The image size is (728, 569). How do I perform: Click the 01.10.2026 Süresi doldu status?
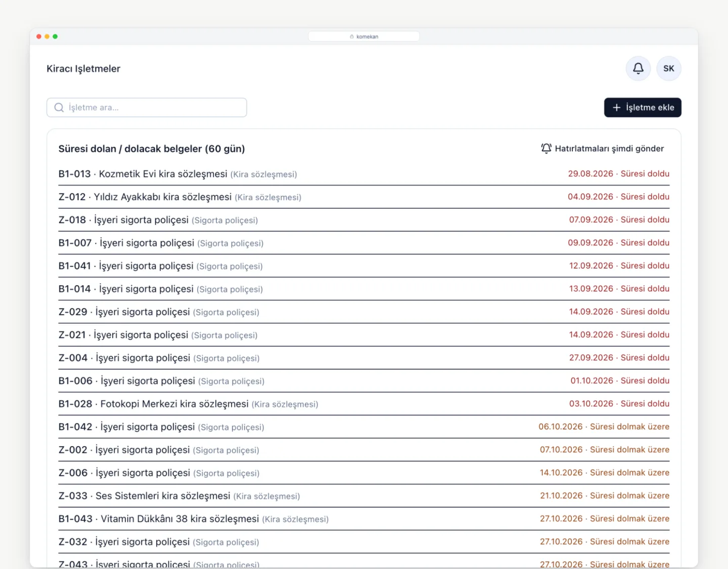pos(620,381)
